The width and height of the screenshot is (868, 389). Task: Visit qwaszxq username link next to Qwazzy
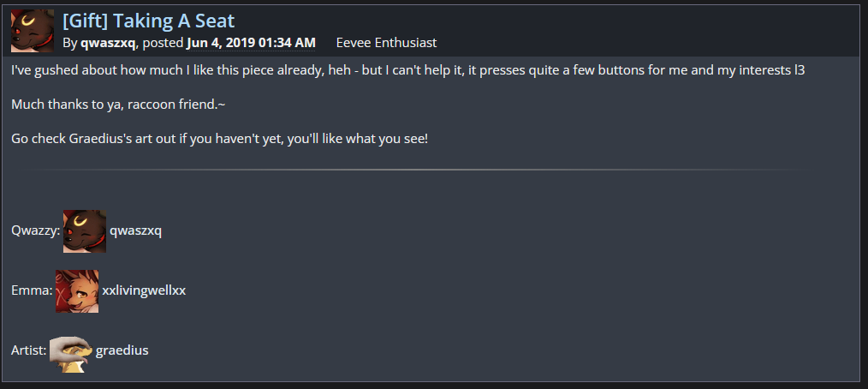click(135, 231)
